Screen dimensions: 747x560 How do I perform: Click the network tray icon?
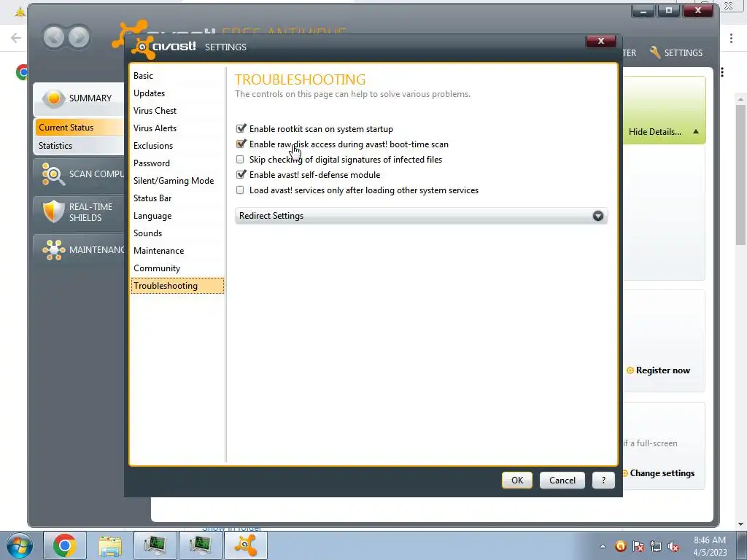pos(656,546)
